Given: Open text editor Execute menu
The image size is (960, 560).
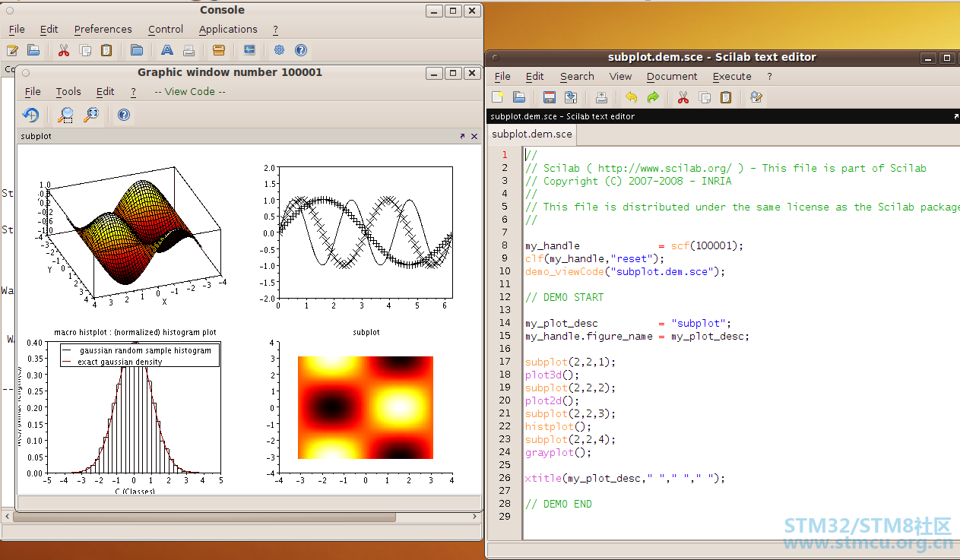Looking at the screenshot, I should pos(732,76).
